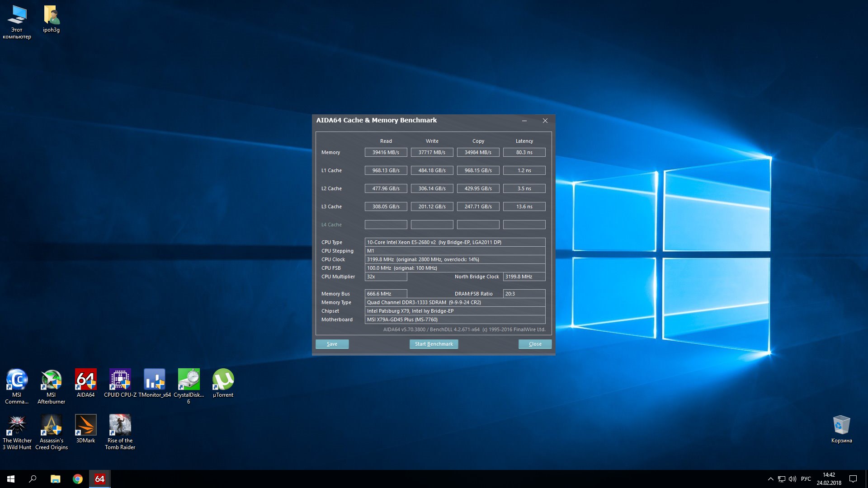Click the CPU Type information field
Screen dimensions: 868x488
click(454, 242)
